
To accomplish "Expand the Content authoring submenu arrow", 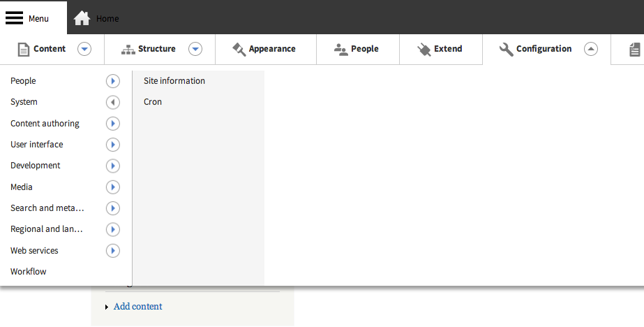I will coord(112,124).
